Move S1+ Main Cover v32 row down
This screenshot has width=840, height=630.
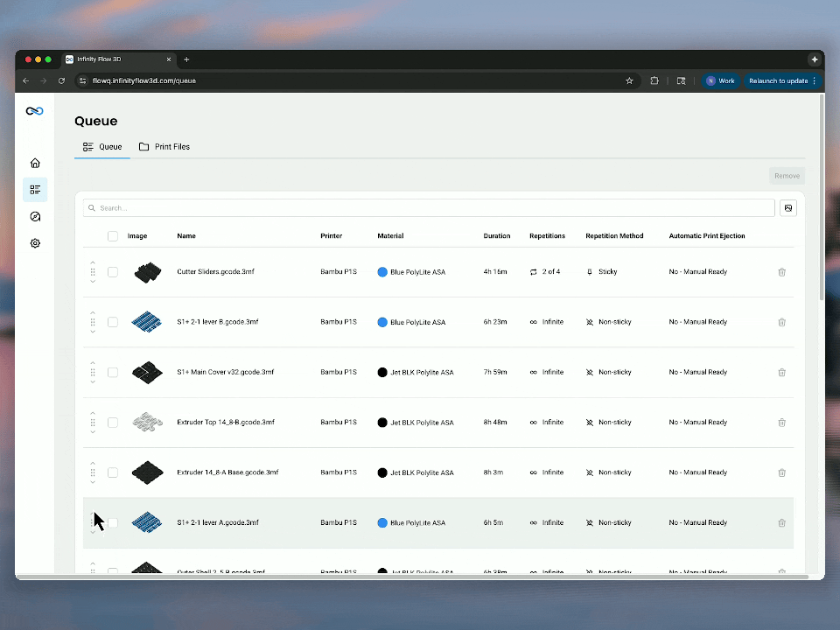[93, 382]
